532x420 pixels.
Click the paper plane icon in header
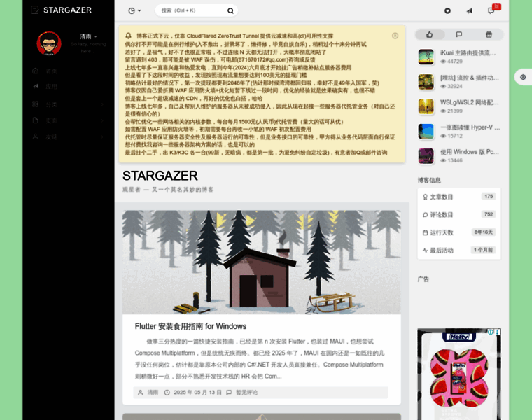click(x=469, y=11)
